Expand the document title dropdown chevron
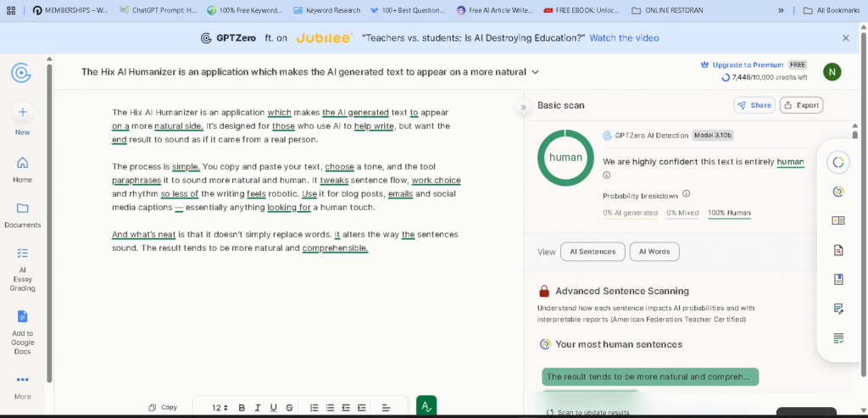Image resolution: width=868 pixels, height=418 pixels. (x=535, y=72)
